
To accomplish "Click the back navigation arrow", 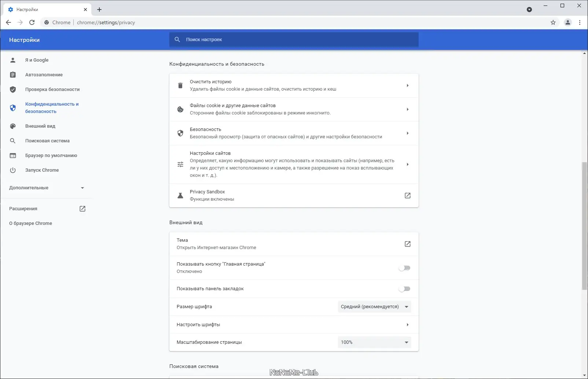I will coord(8,22).
